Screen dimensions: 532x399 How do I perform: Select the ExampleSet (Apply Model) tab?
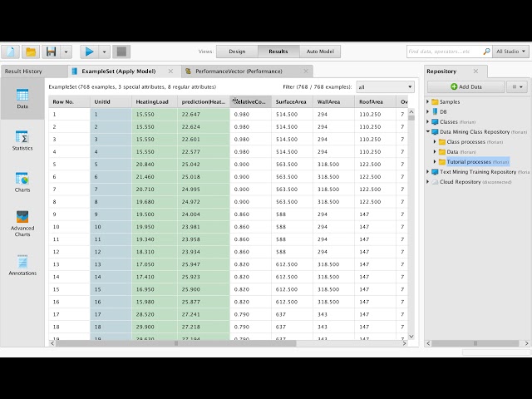(x=118, y=71)
